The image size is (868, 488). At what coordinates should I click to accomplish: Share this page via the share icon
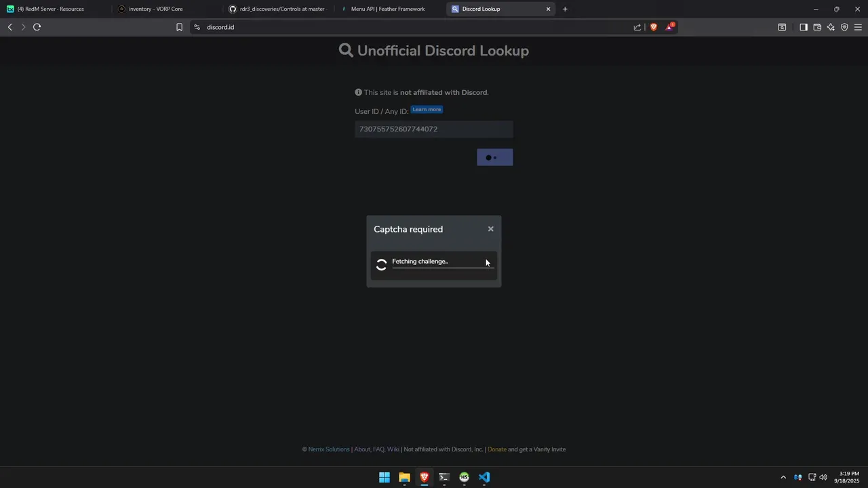[x=637, y=27]
